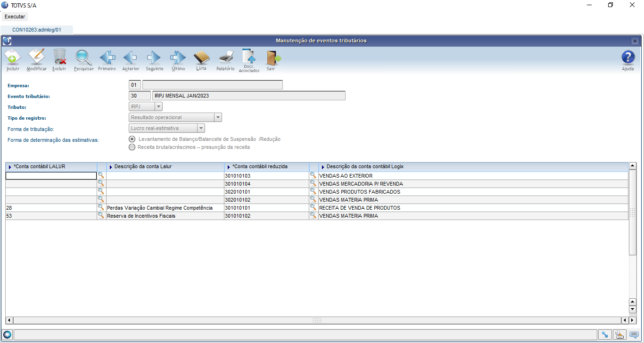Click the middle status bar icon

click(x=619, y=335)
